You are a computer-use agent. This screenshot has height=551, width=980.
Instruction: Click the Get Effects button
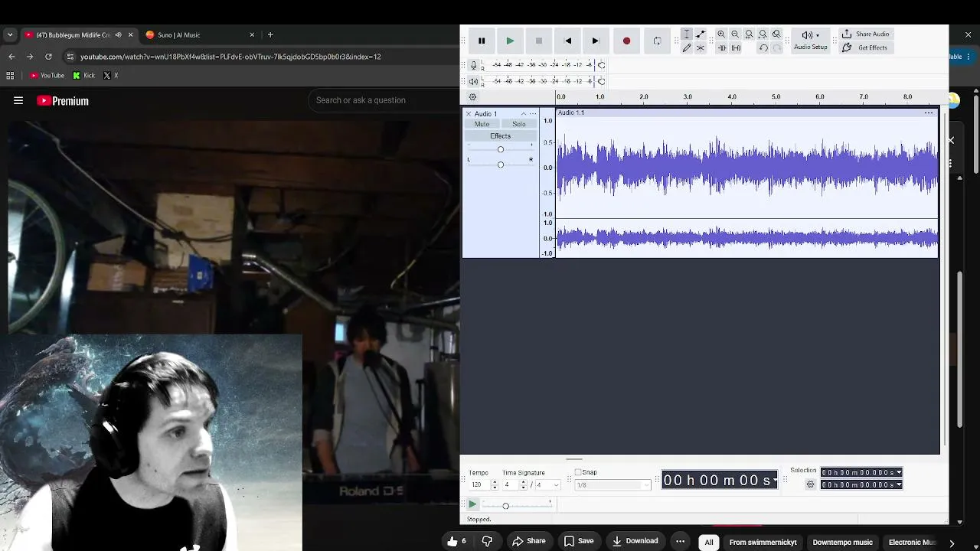[865, 48]
